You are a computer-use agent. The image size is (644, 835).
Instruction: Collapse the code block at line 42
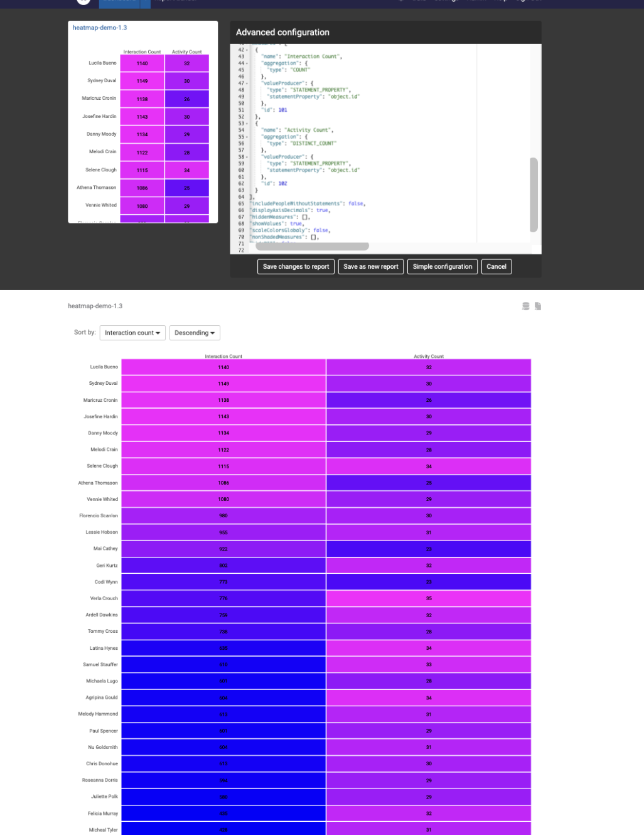247,50
